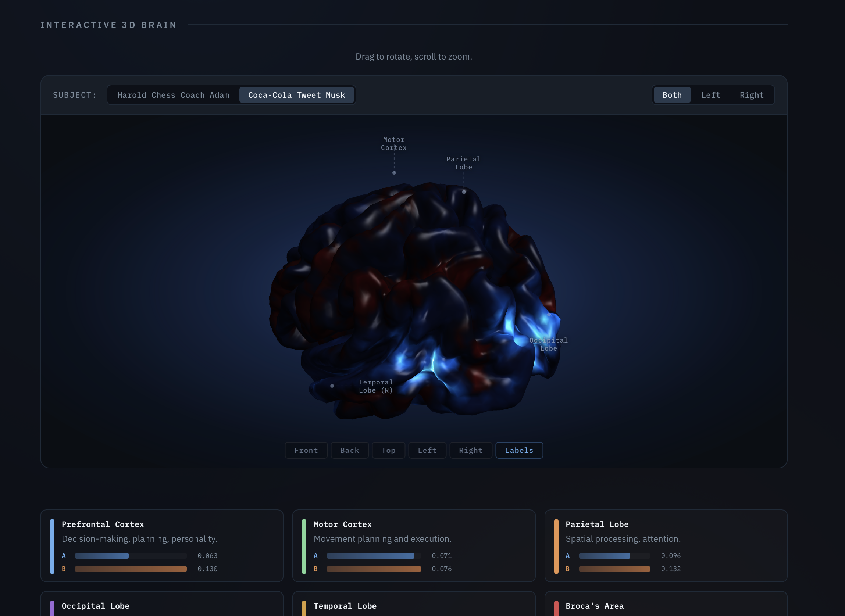This screenshot has width=845, height=616.
Task: Click the Occipital Lobe label on brain
Action: coord(548,344)
